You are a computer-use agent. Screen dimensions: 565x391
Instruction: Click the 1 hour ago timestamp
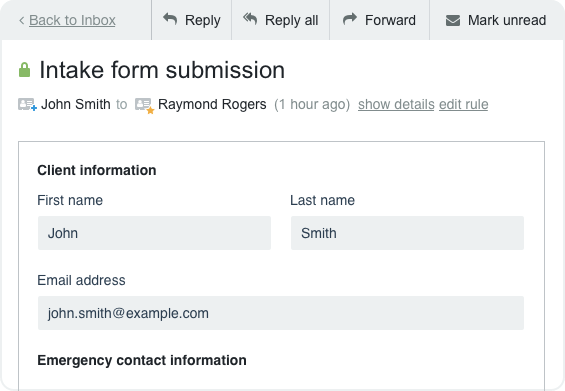click(x=312, y=105)
